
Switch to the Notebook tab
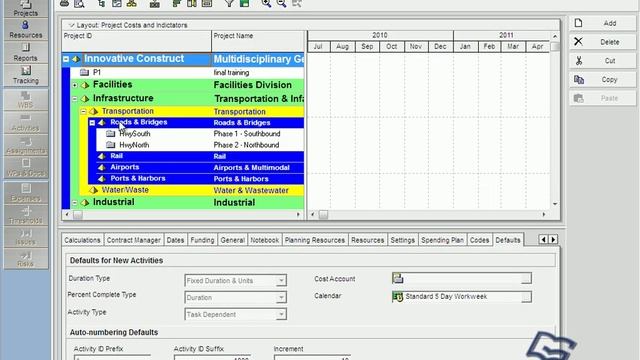(x=264, y=240)
